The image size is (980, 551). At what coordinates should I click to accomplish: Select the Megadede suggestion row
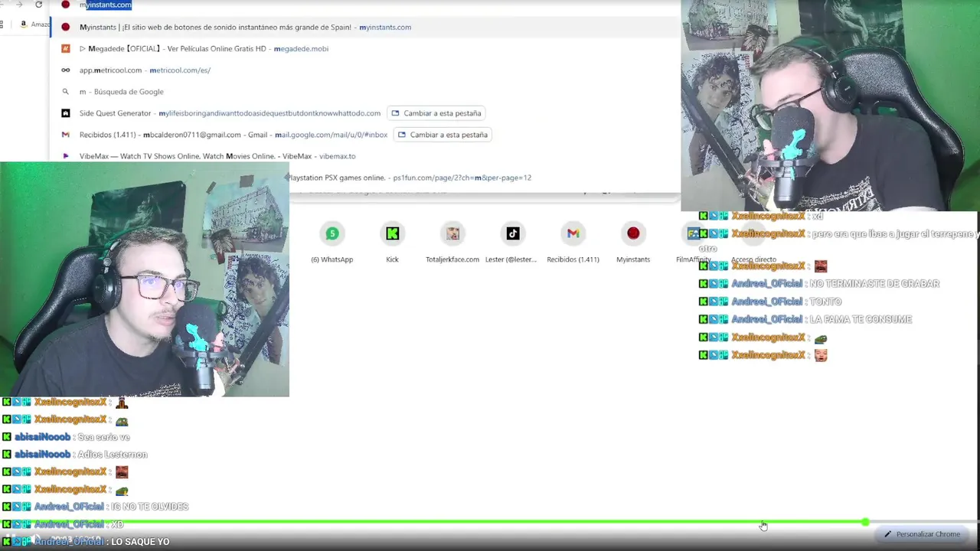pyautogui.click(x=365, y=48)
